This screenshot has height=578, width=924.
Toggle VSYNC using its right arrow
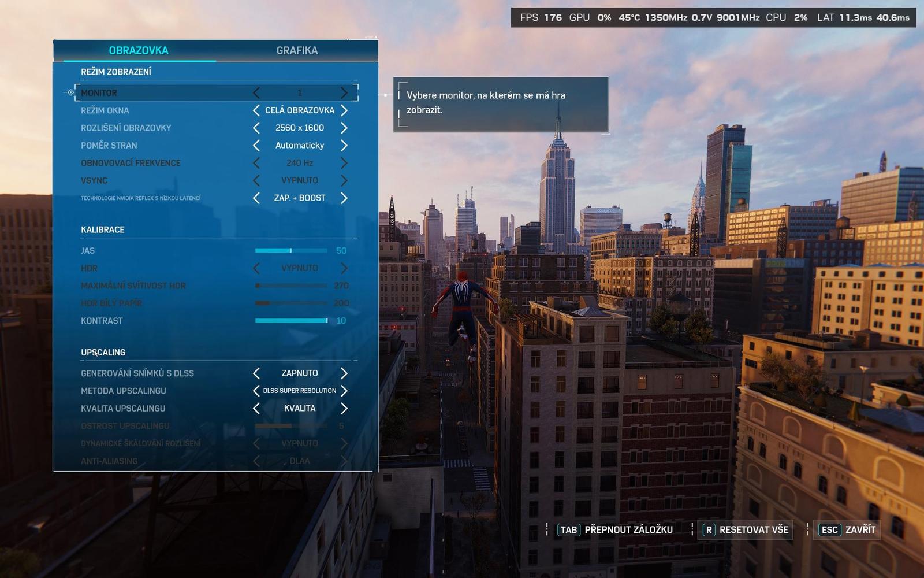(x=344, y=180)
